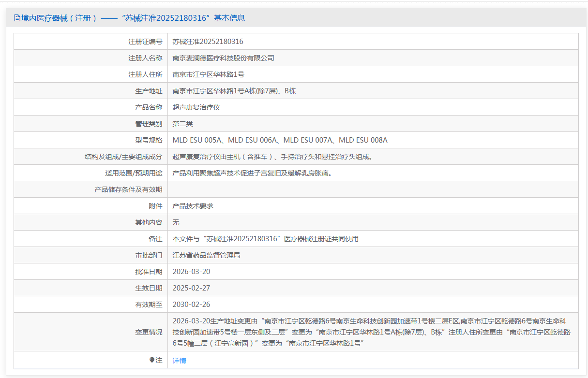The image size is (588, 378).
Task: Click the 有效期至 label
Action: click(x=149, y=305)
